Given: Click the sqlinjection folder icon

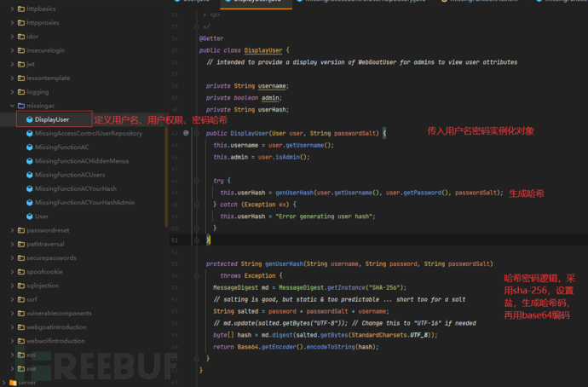Looking at the screenshot, I should point(20,286).
